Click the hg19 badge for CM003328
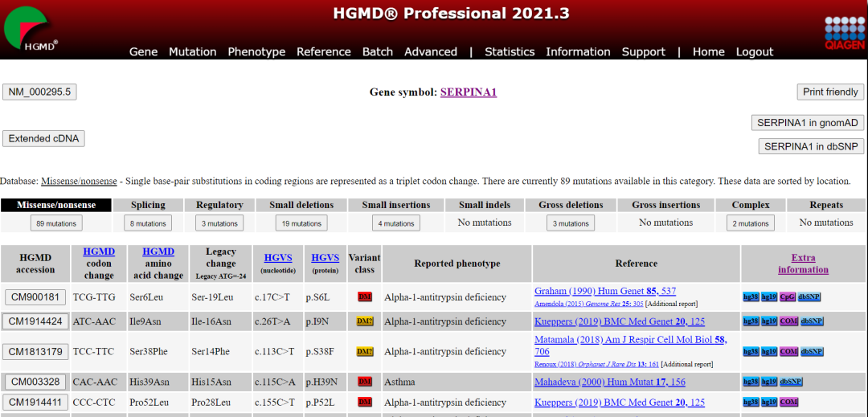Screen dimensions: 868x417 (x=768, y=381)
